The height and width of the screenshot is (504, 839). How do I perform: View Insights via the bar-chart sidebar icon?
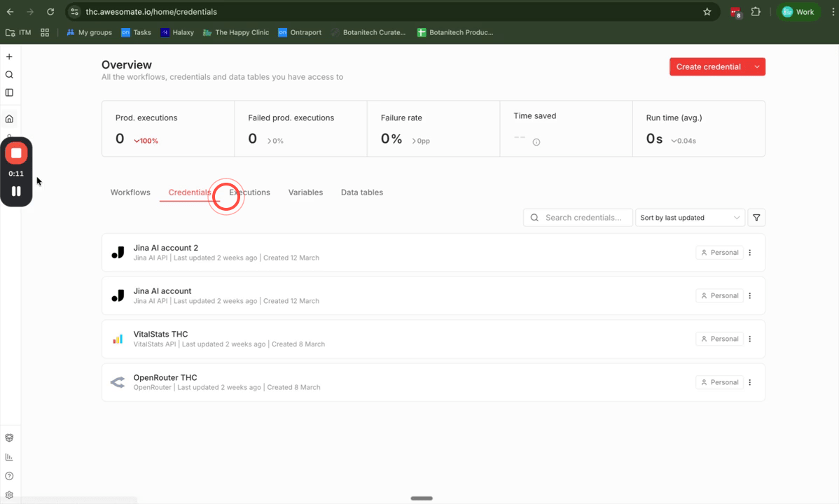[x=9, y=456]
